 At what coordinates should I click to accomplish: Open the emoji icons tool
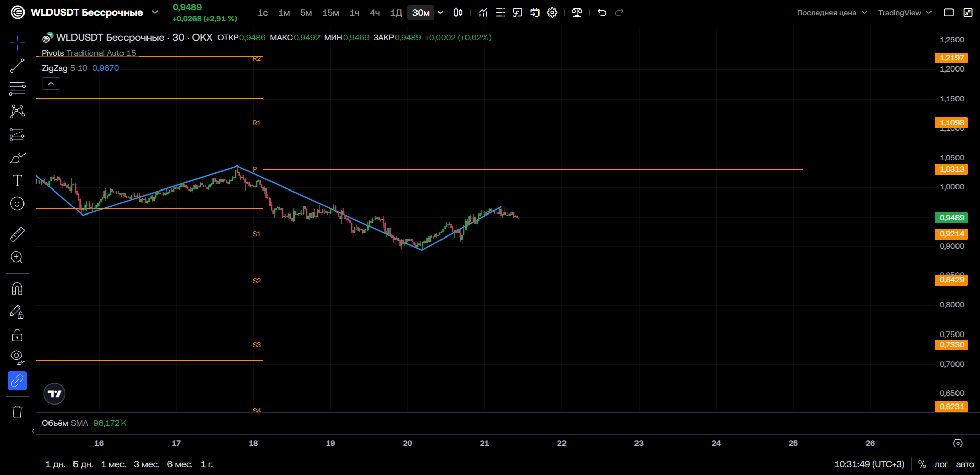tap(17, 204)
